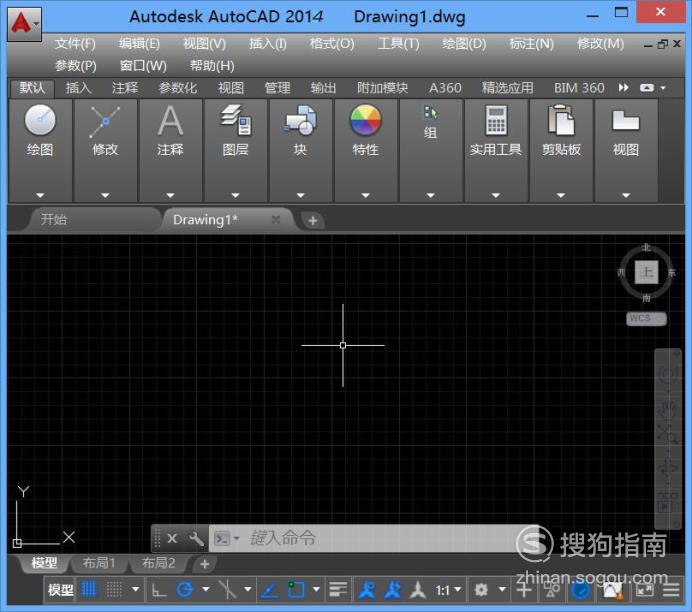
Task: Open the 视图 (View) ribbon panel folder icon
Action: click(626, 120)
